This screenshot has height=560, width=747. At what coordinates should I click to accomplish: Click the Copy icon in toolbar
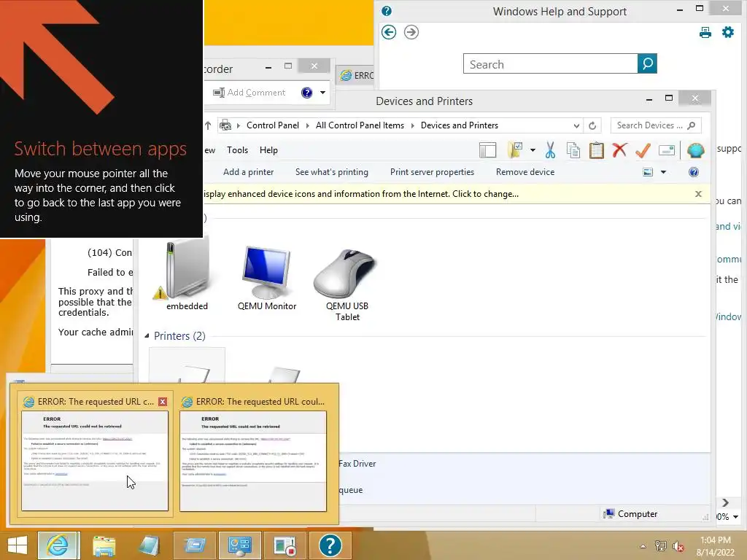573,150
